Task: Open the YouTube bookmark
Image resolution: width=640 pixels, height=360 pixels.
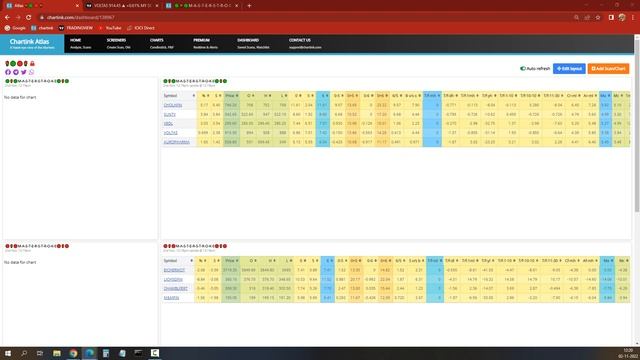Action: [109, 28]
